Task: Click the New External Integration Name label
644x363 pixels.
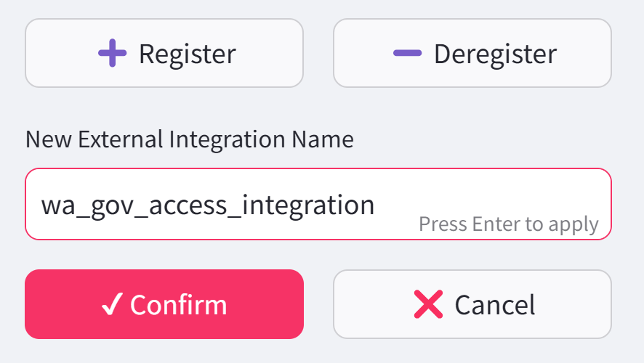Action: [189, 139]
